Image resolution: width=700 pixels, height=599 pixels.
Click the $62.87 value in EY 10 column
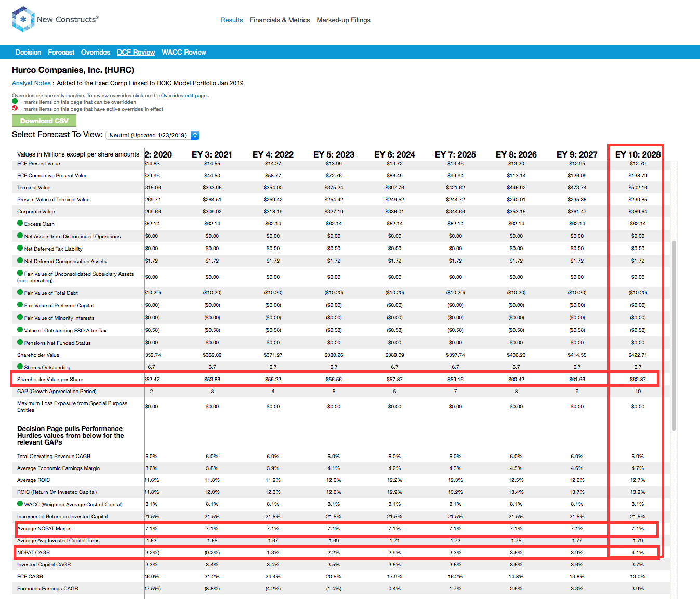tap(638, 380)
